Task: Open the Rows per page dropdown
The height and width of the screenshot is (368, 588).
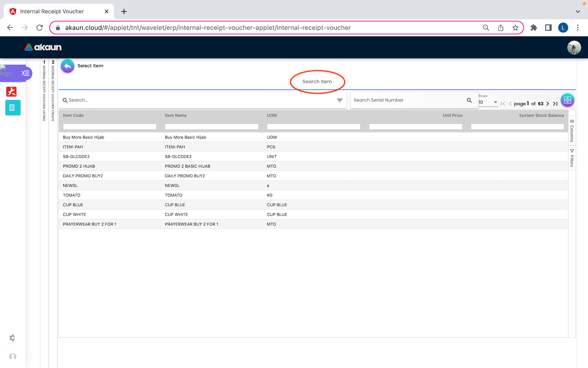Action: tap(488, 102)
